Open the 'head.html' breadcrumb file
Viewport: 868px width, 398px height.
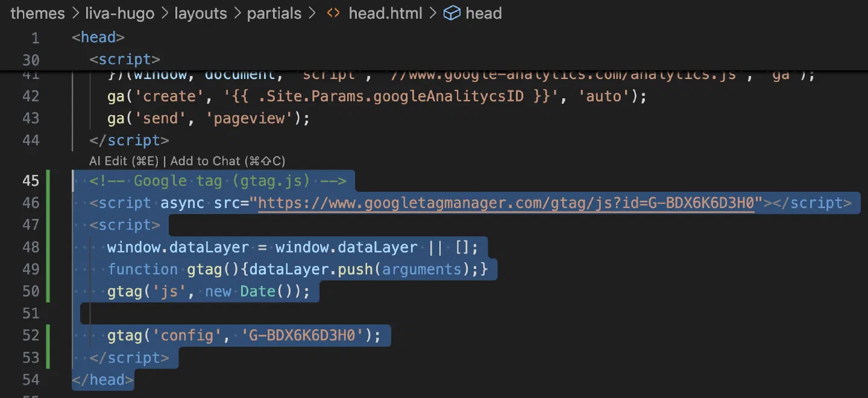(x=386, y=13)
